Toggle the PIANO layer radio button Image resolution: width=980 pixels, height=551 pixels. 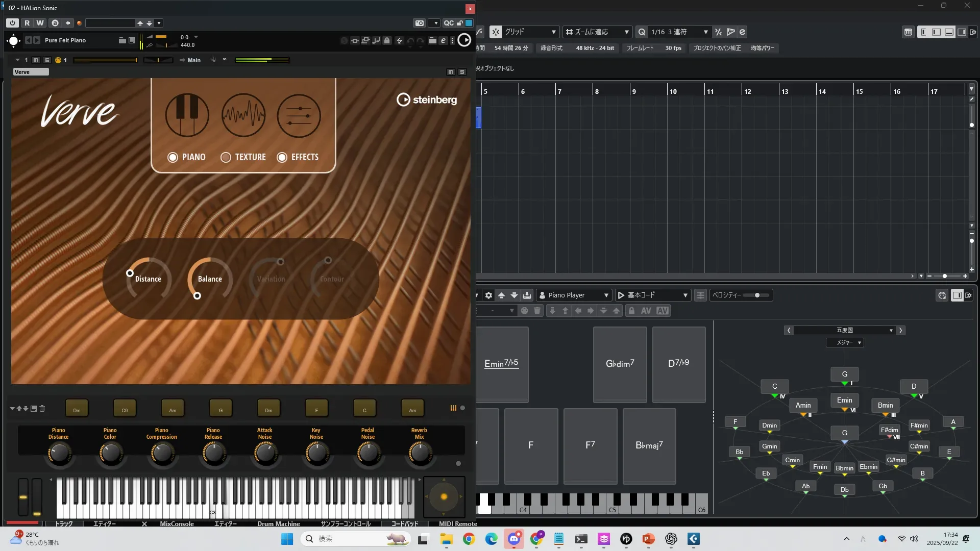173,157
